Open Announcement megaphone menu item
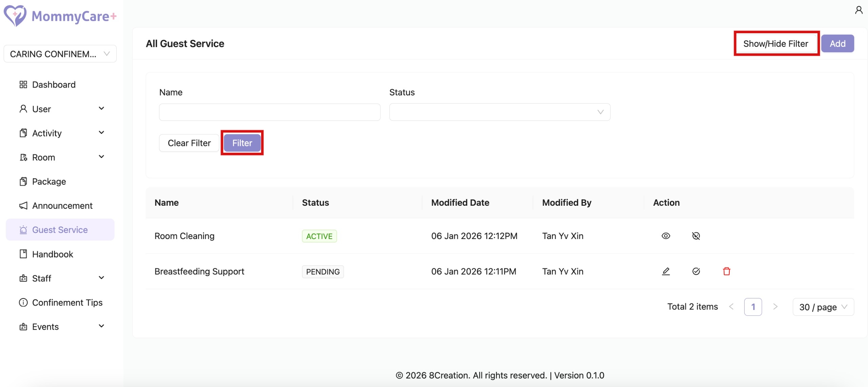Viewport: 868px width, 387px height. click(62, 206)
